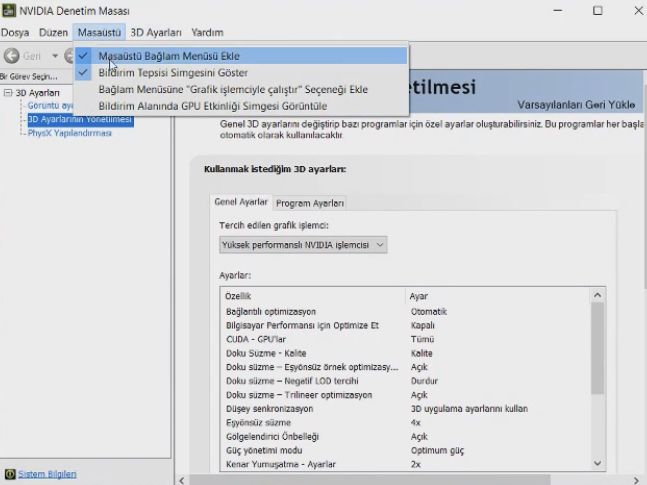Click the Ayar column header
This screenshot has width=647, height=485.
pyautogui.click(x=498, y=296)
